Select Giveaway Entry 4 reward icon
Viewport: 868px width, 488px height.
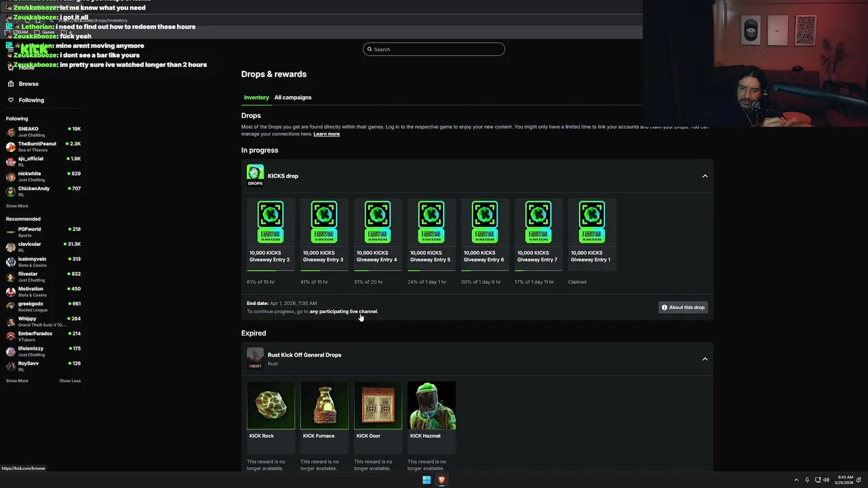coord(378,222)
